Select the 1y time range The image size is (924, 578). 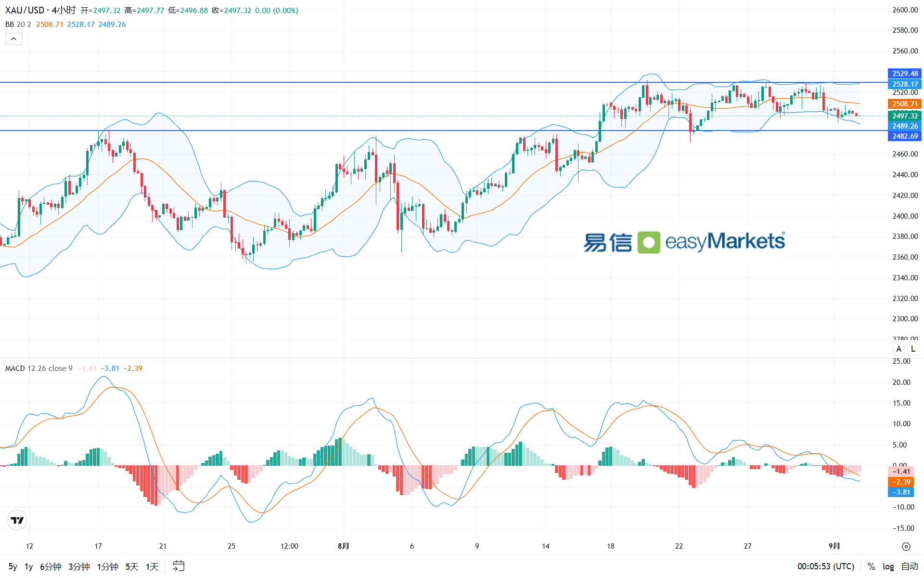[x=29, y=566]
